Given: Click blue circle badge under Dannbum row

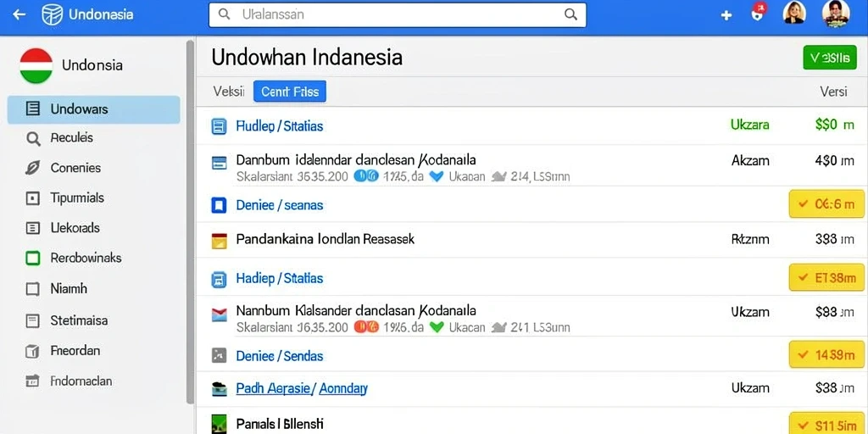Looking at the screenshot, I should coord(365,176).
